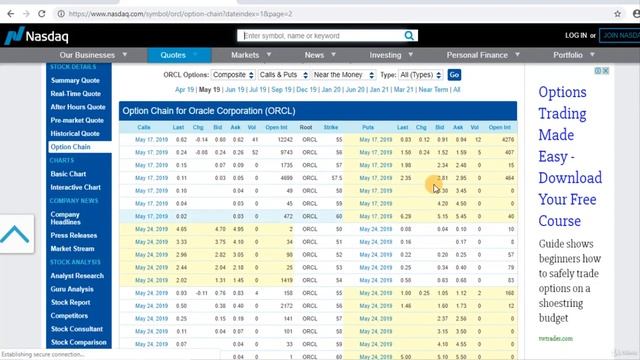
Task: Expand the Portfolio menu arrow
Action: pyautogui.click(x=592, y=54)
